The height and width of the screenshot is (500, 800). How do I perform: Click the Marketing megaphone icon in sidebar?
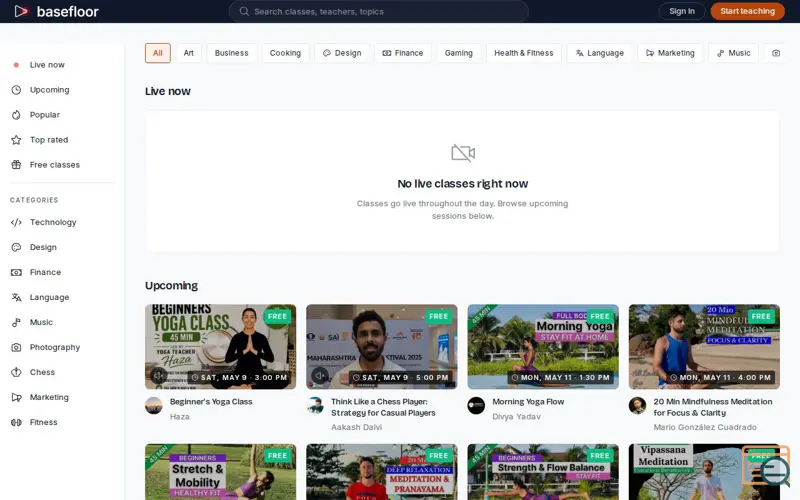[x=16, y=397]
